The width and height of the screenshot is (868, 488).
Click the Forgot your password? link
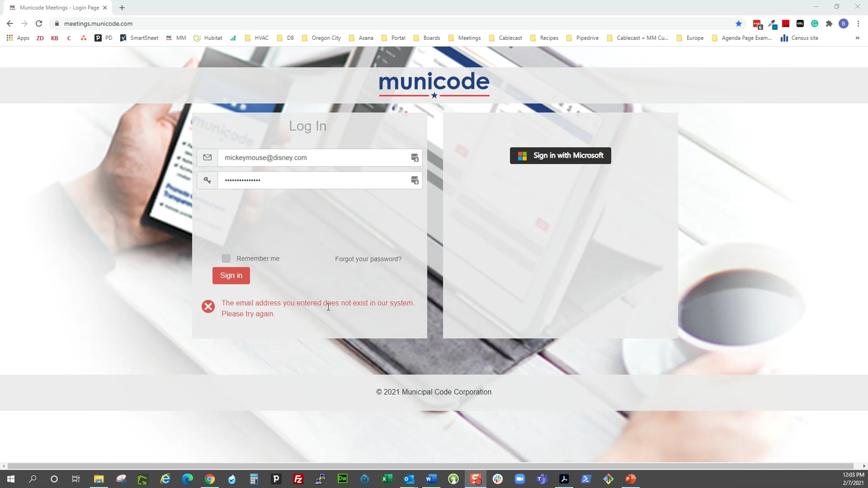368,259
